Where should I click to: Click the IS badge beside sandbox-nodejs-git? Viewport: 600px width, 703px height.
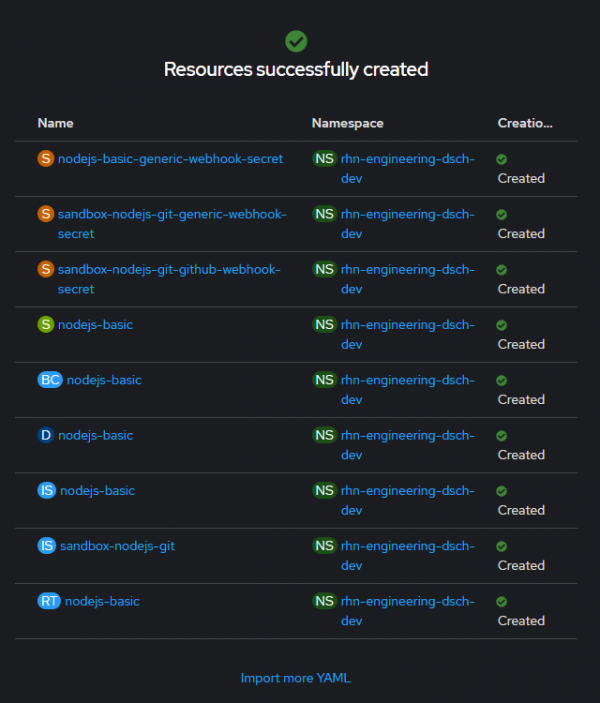coord(46,546)
